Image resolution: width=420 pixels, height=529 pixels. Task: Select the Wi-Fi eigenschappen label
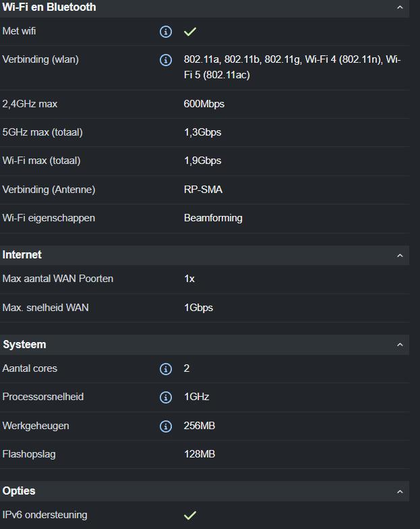click(x=49, y=218)
